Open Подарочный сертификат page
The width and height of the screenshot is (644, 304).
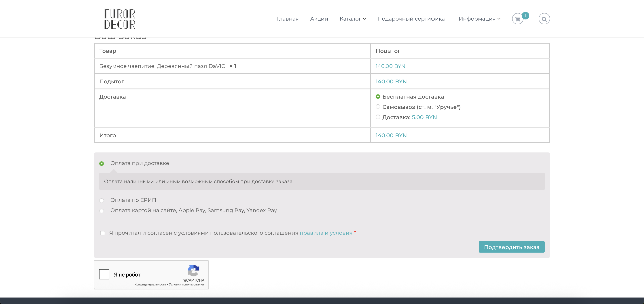[x=412, y=19]
